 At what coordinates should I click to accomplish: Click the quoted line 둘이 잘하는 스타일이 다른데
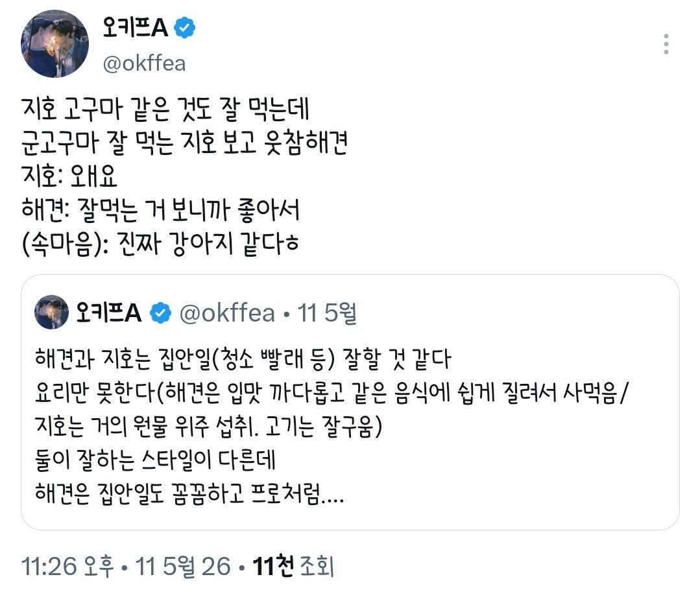[x=155, y=460]
